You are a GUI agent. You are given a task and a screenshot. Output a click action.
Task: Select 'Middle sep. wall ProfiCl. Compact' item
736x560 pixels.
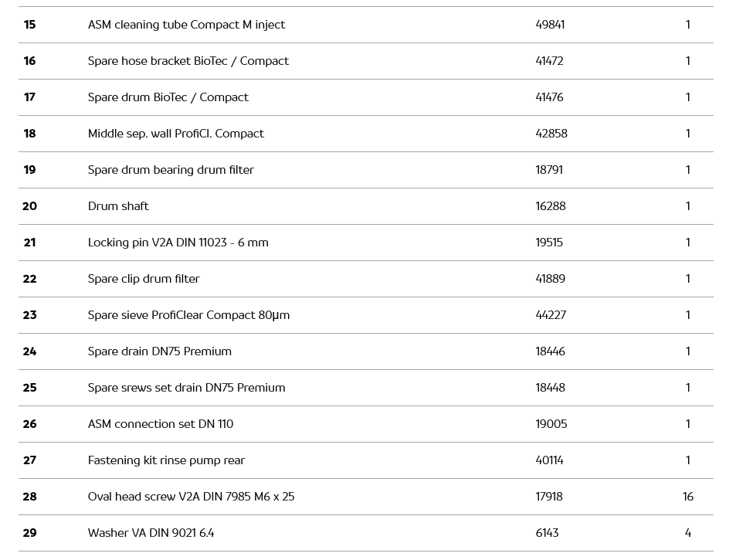click(x=175, y=134)
